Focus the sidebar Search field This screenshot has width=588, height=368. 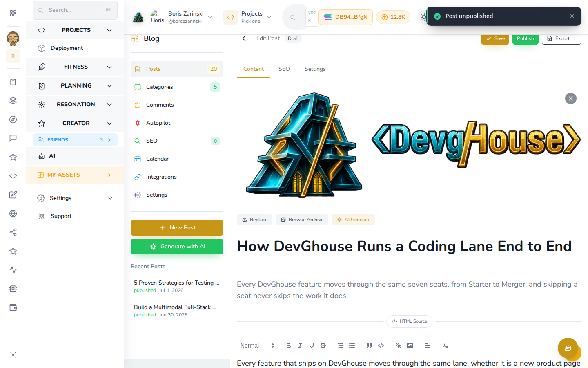75,10
